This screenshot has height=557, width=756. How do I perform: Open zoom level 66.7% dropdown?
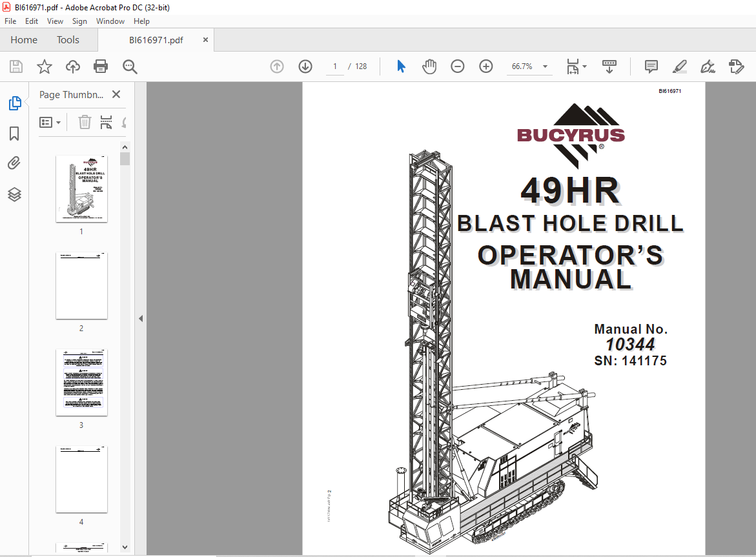pos(546,66)
